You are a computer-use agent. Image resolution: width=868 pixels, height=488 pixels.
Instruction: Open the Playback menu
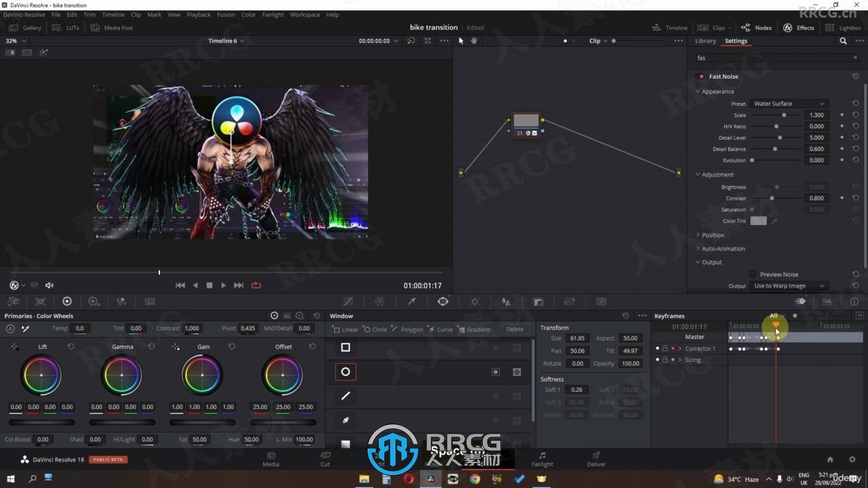[x=199, y=14]
